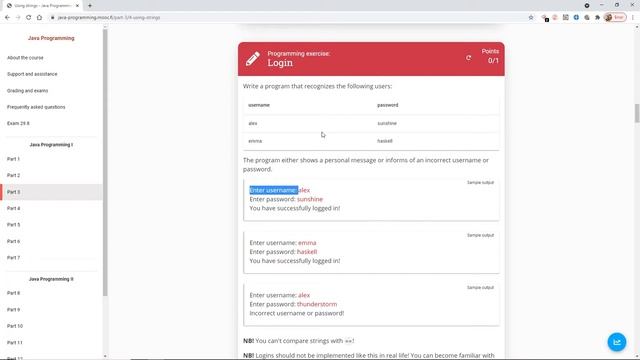
Task: Click the == code snippet in the note
Action: pos(348,341)
